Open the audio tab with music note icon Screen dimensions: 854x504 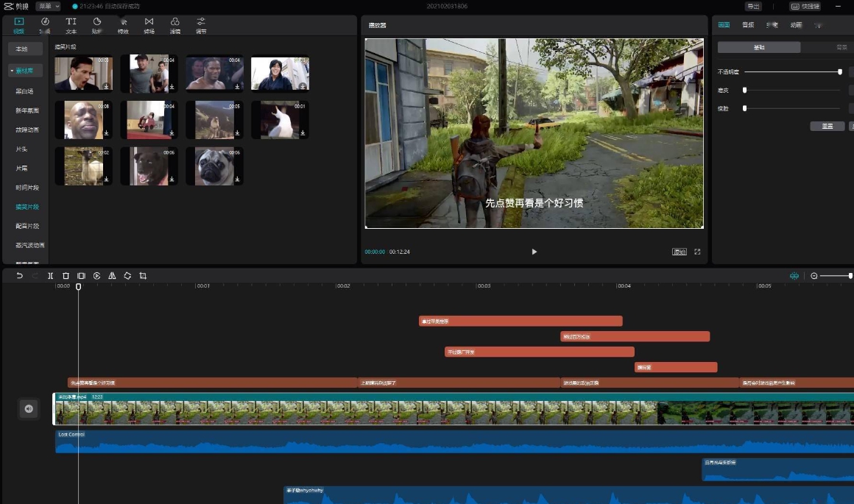(45, 25)
